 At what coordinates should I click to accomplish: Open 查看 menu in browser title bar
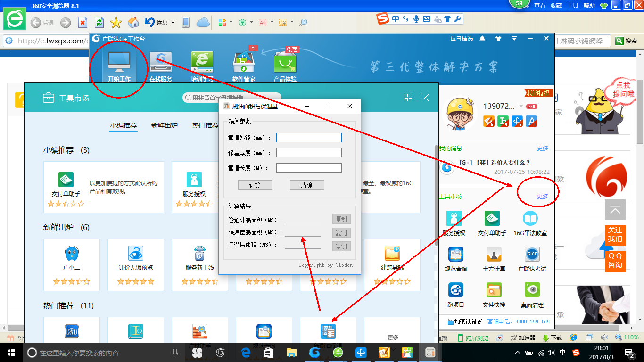coord(540,6)
